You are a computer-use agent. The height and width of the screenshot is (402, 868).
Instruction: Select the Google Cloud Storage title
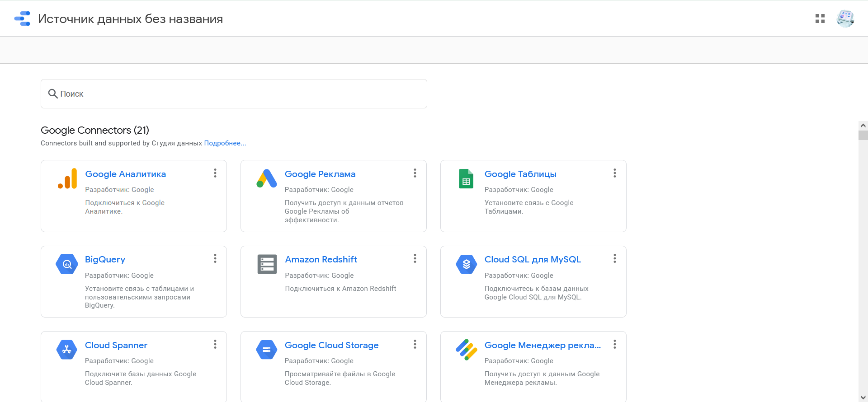(331, 345)
